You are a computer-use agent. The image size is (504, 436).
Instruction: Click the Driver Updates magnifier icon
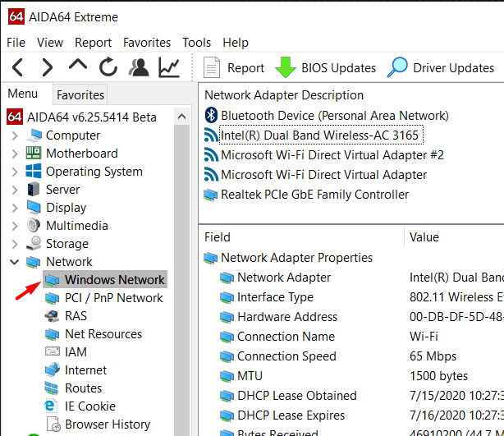pyautogui.click(x=397, y=67)
